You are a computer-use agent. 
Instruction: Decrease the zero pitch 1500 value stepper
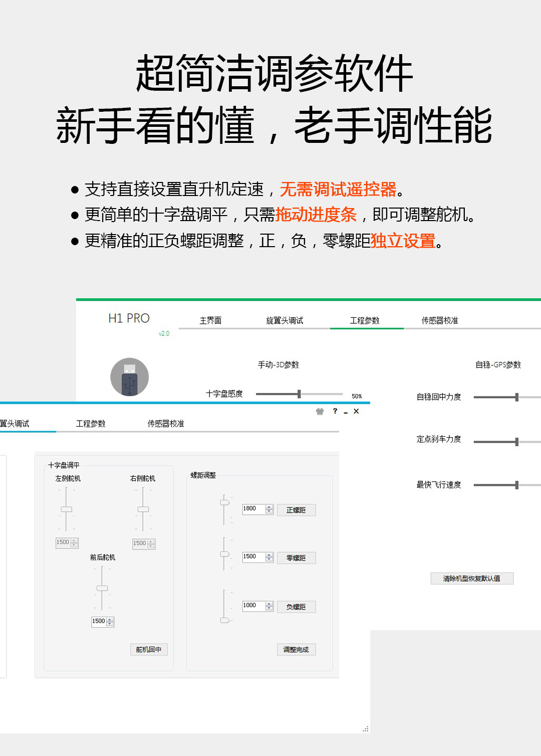point(269,559)
